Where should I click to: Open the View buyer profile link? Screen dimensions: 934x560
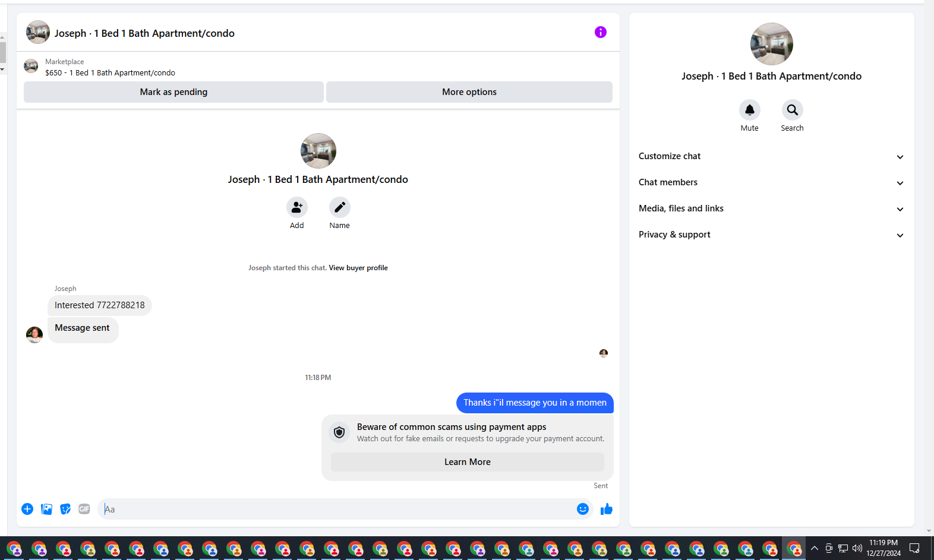[x=358, y=268]
